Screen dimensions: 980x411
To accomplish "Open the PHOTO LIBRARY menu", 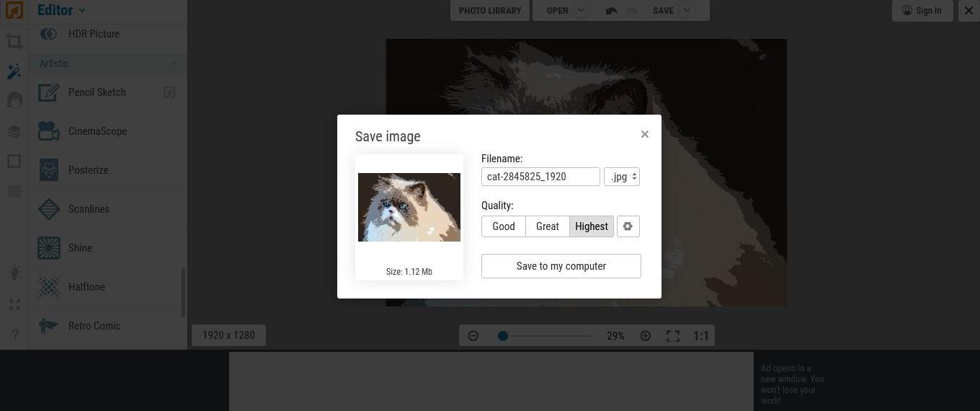I will pyautogui.click(x=489, y=11).
